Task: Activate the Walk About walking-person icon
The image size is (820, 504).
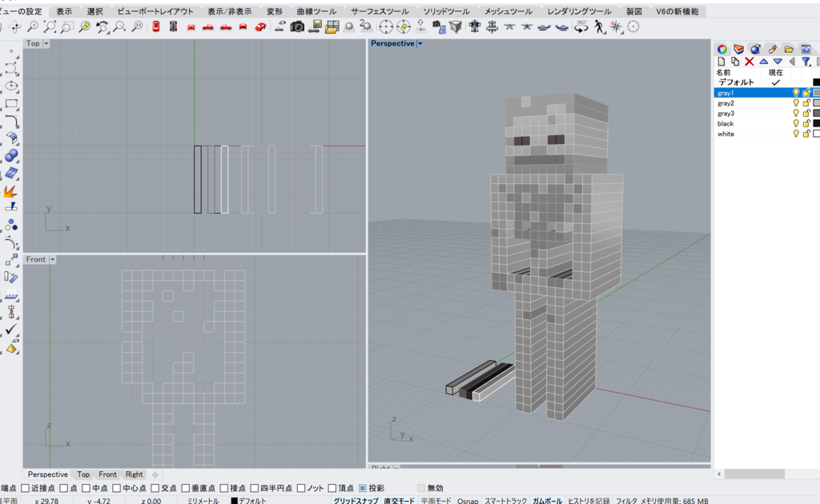Action: coord(599,27)
